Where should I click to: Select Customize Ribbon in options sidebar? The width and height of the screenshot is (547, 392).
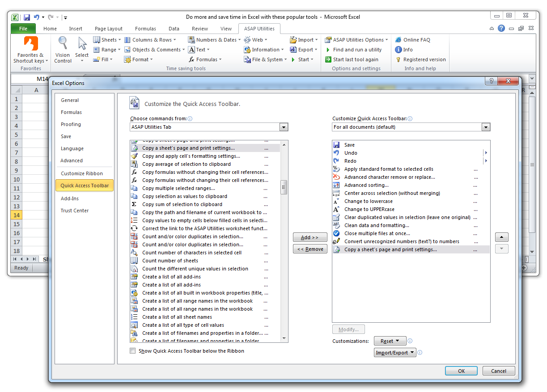point(82,173)
